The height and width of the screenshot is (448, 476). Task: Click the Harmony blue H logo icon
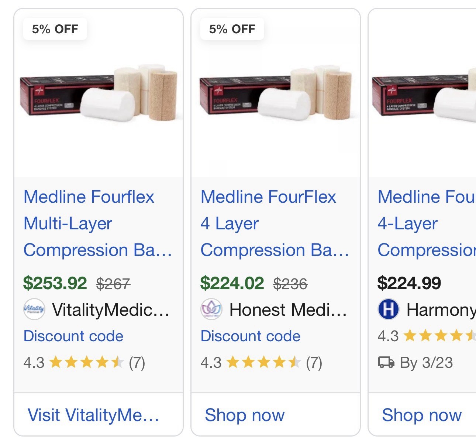pos(389,309)
